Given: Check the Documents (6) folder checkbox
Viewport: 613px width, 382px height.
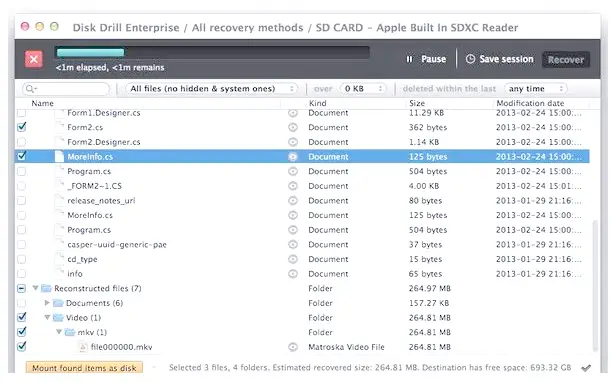Looking at the screenshot, I should (22, 303).
